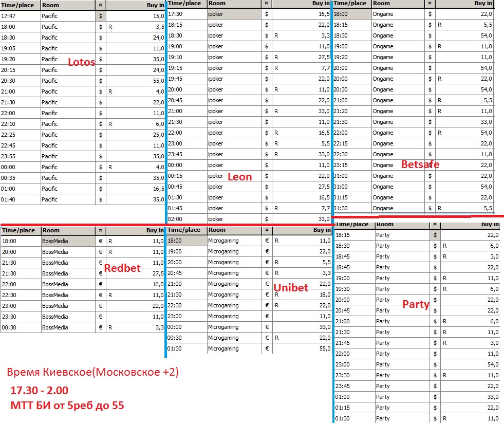Select 01:40 time cell in Pacific table

20,199
